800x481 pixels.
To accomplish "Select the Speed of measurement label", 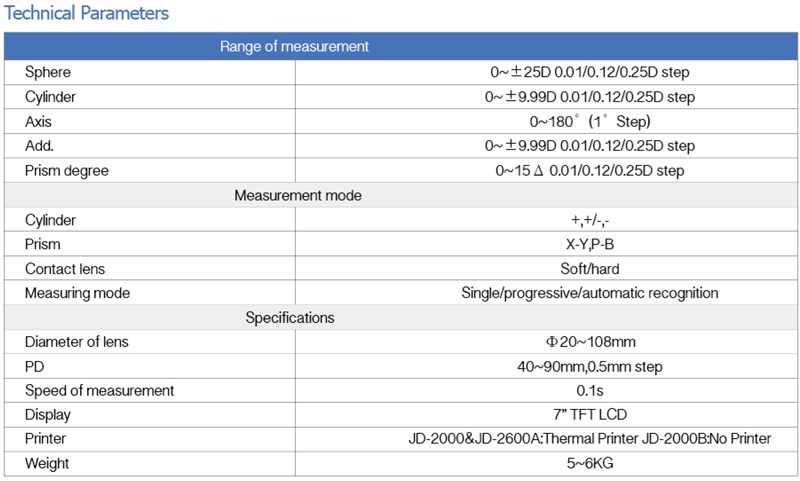I will [x=100, y=390].
